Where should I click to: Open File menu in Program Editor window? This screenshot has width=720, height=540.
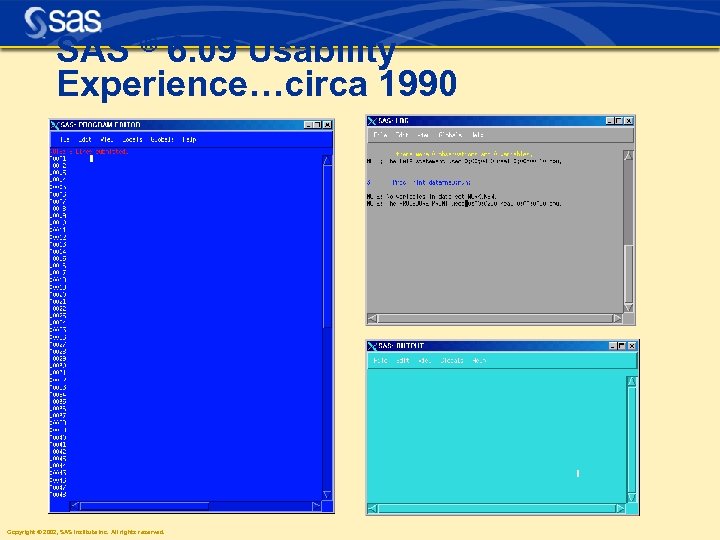pos(64,139)
